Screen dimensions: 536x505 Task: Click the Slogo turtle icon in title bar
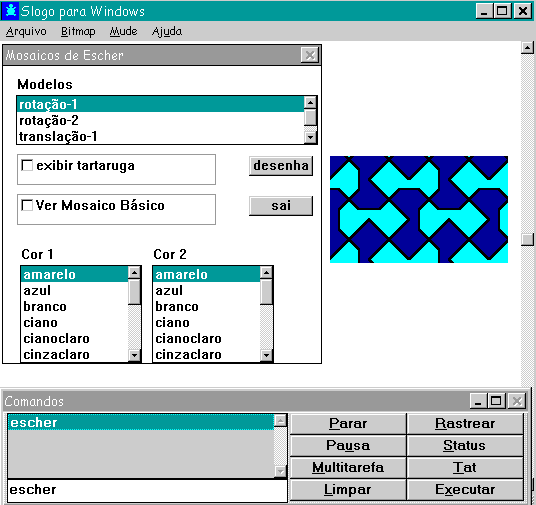click(11, 11)
